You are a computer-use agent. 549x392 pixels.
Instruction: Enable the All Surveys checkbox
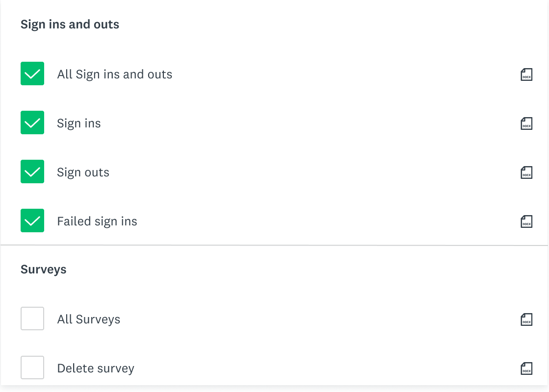pos(32,318)
